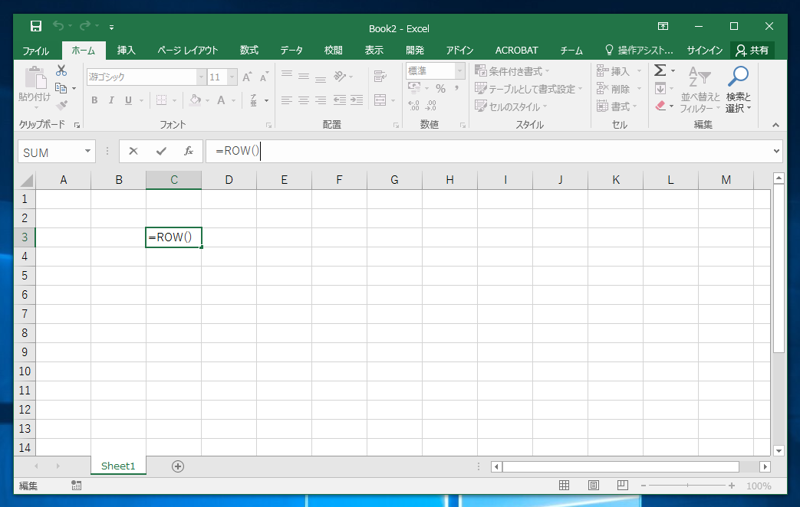Image resolution: width=800 pixels, height=507 pixels.
Task: Click Decrease Indent icon
Action: tap(339, 100)
